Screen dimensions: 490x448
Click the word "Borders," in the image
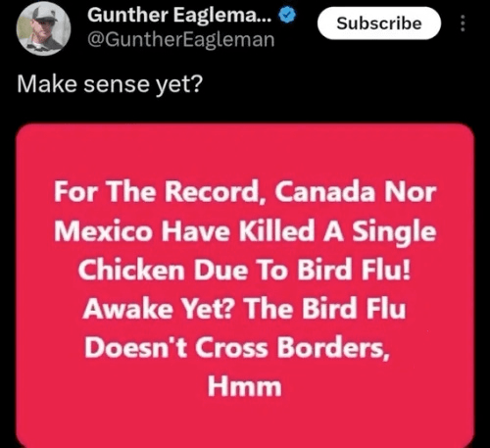click(333, 348)
